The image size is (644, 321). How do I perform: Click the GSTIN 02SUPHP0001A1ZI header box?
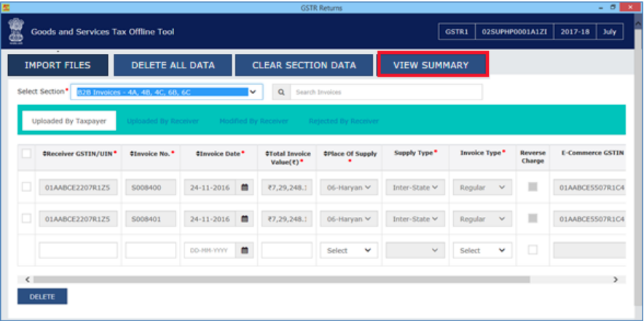coord(514,31)
